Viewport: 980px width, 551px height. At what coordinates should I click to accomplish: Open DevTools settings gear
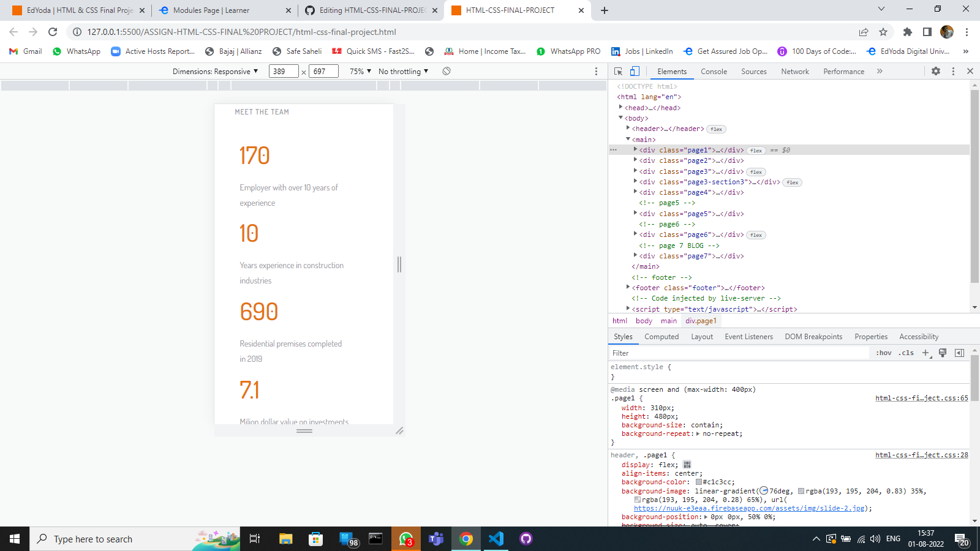(x=936, y=71)
